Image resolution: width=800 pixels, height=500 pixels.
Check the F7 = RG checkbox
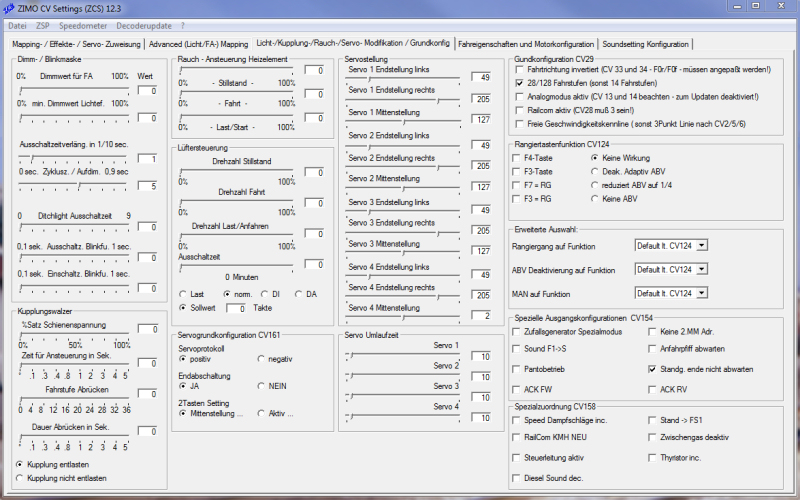[x=516, y=185]
